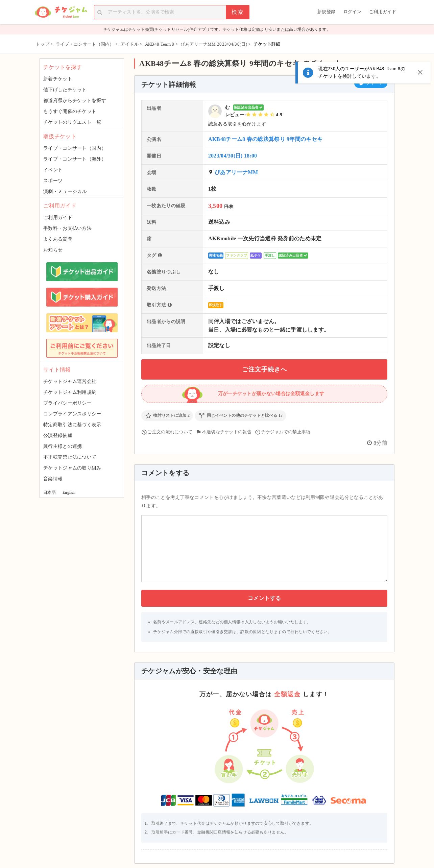
Task: Click the ぴあアリーナMM venue link
Action: 236,172
